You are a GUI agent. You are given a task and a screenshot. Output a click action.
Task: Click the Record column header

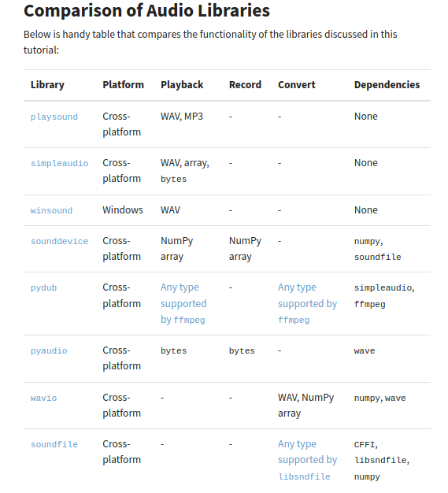click(245, 85)
